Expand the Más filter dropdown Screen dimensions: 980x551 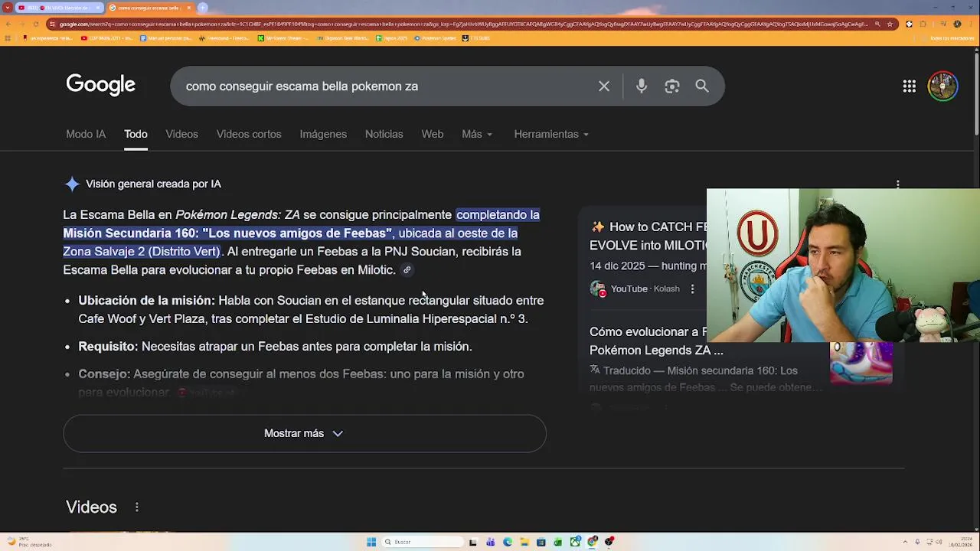point(477,134)
